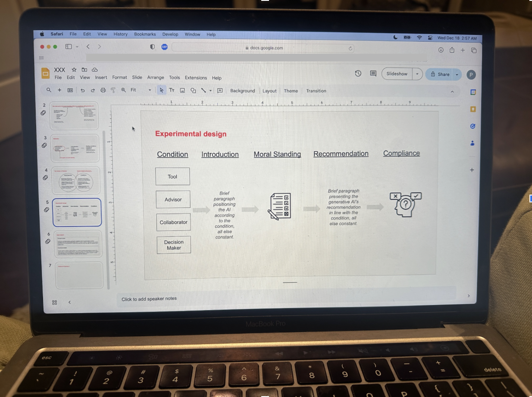Click the docs.google.com address bar
The image size is (532, 397).
click(263, 48)
